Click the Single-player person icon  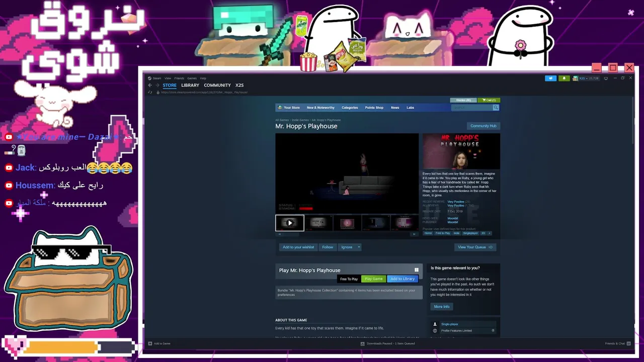435,324
